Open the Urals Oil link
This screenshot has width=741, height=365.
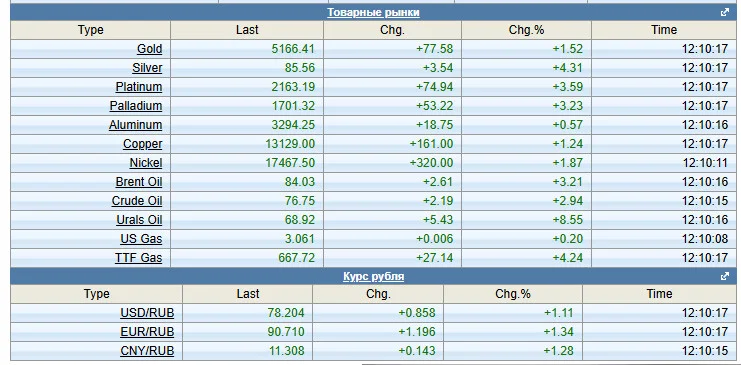pos(139,220)
